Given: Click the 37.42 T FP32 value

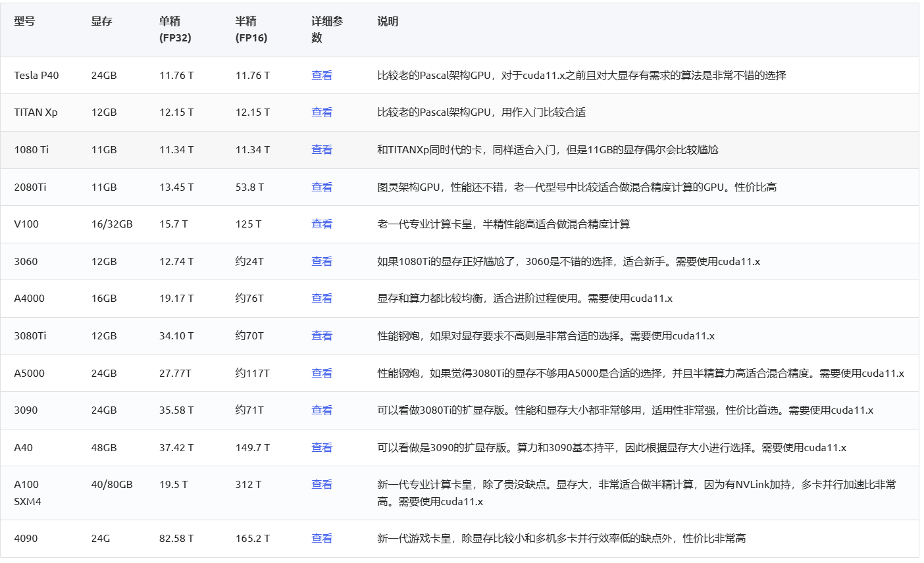Looking at the screenshot, I should point(176,448).
